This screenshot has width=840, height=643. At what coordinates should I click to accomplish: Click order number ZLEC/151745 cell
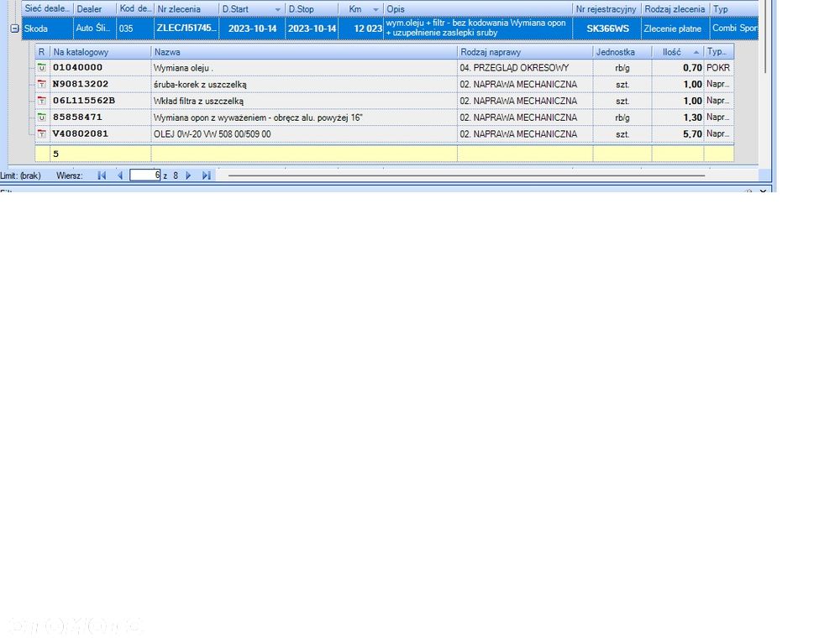(186, 29)
